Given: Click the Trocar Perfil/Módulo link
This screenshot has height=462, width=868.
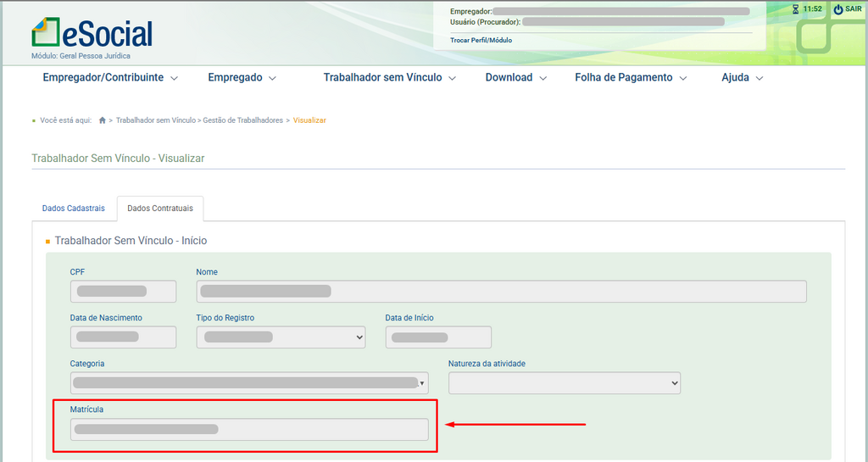Looking at the screenshot, I should pos(481,40).
